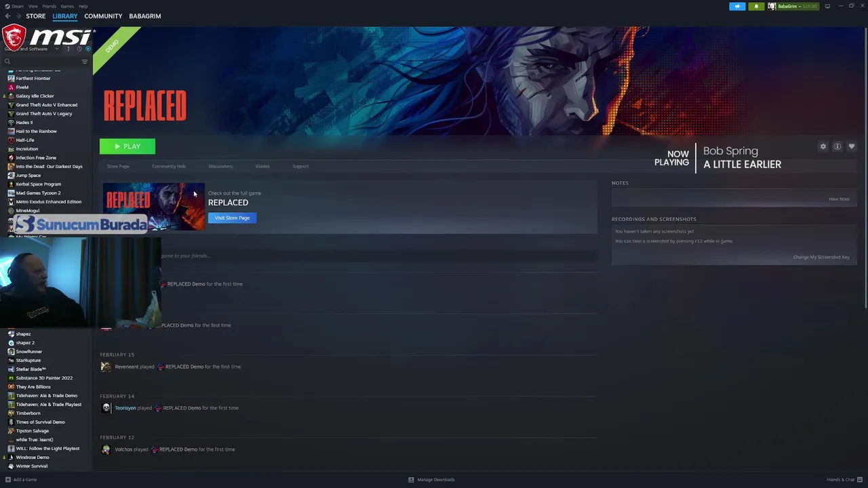The height and width of the screenshot is (488, 868).
Task: Click the green PLAY button
Action: tap(127, 146)
